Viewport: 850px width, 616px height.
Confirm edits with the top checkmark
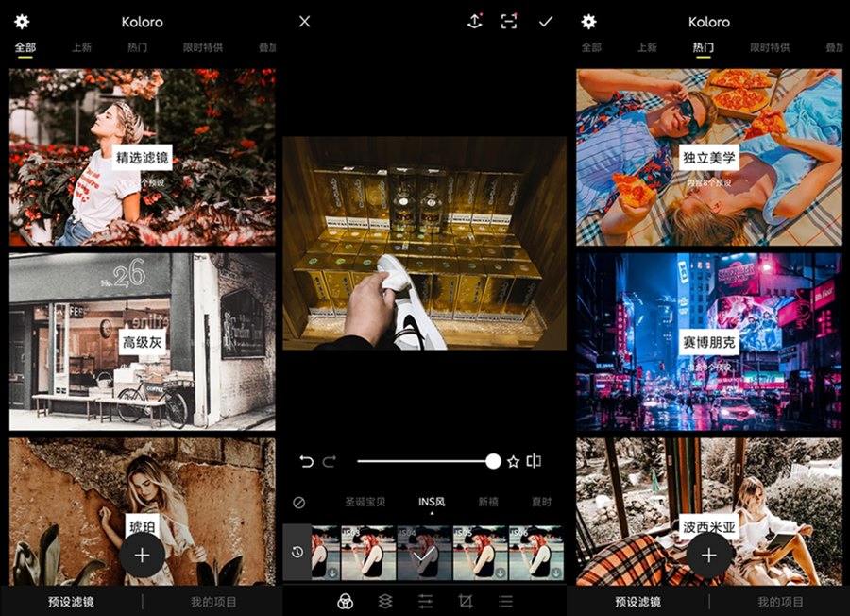pos(545,22)
